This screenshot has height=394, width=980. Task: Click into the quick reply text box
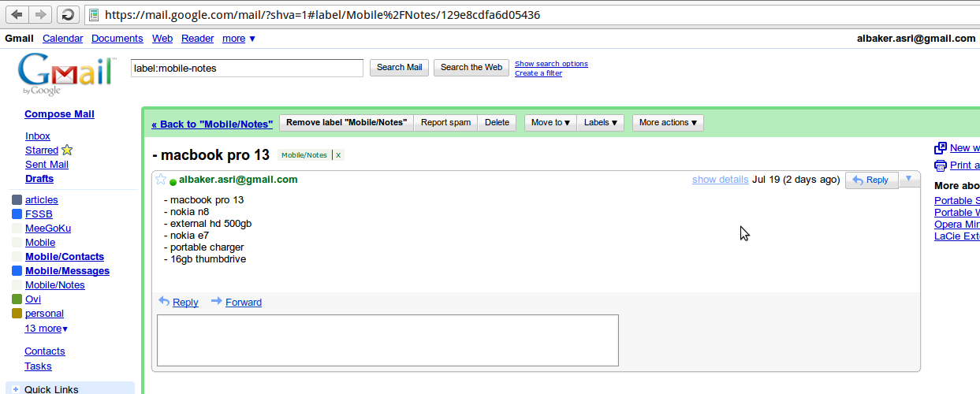point(387,340)
